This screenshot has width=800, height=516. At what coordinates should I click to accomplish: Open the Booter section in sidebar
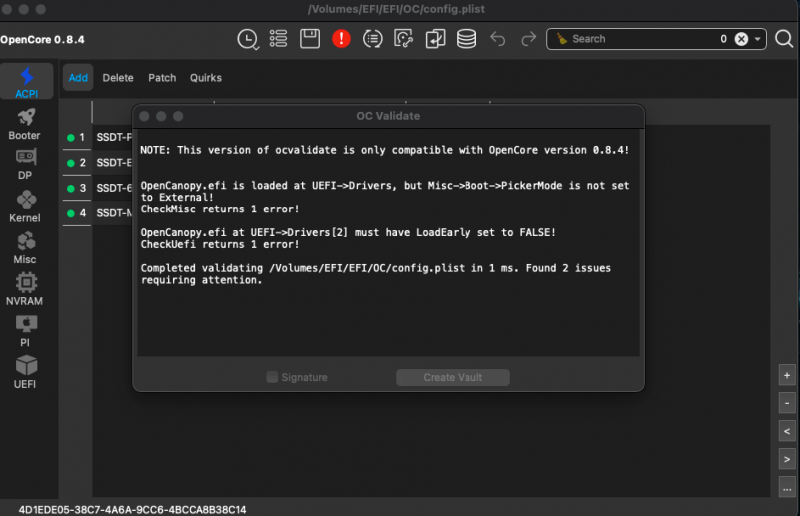point(25,124)
